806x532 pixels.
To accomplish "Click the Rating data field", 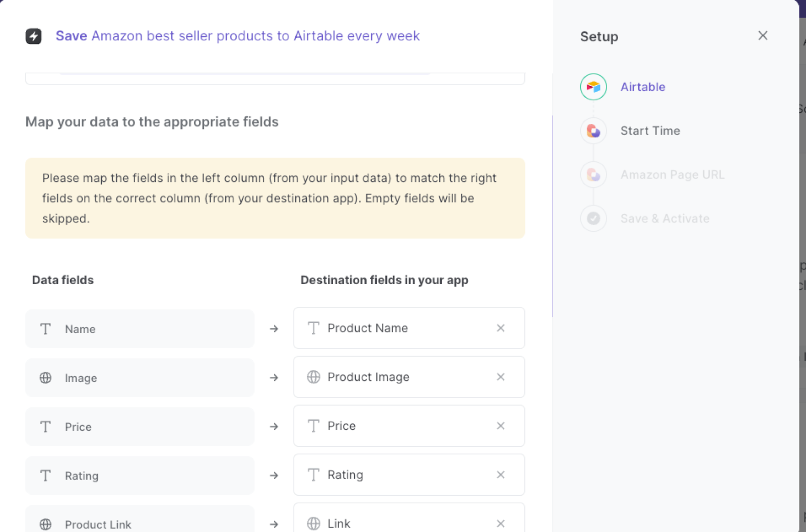I will tap(140, 475).
